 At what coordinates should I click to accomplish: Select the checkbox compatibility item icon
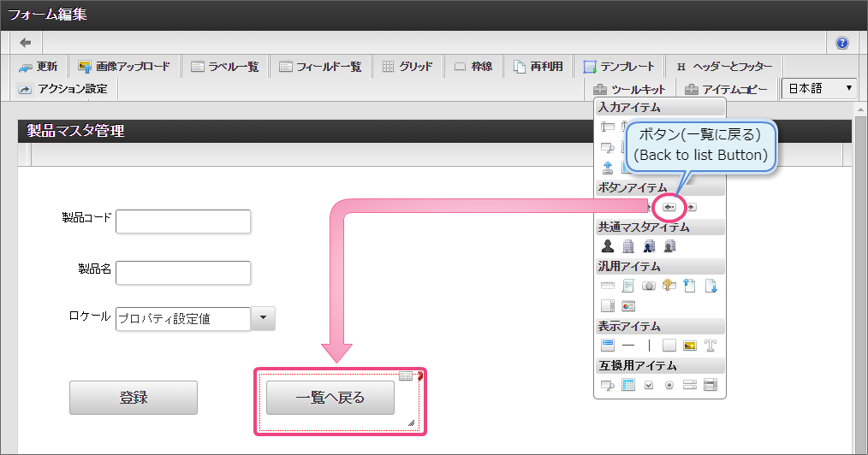click(x=649, y=385)
